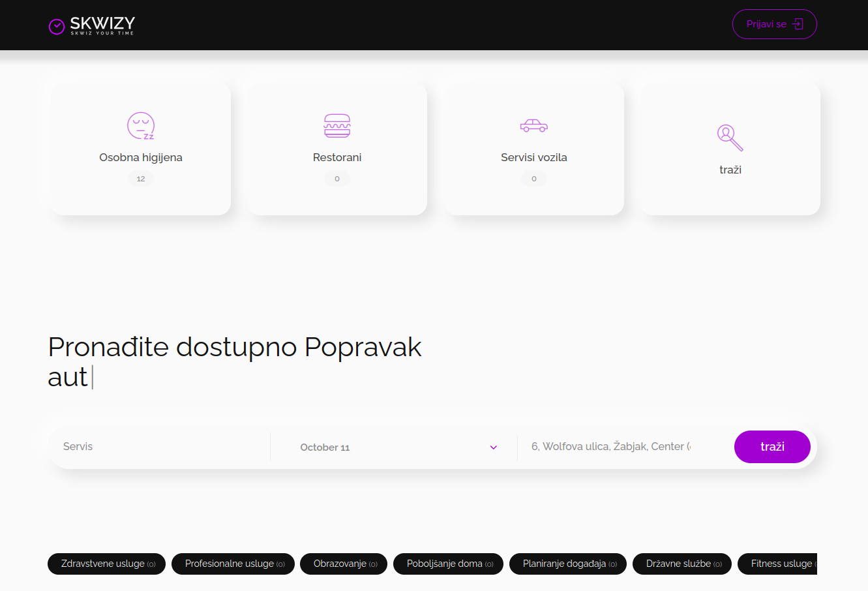This screenshot has height=591, width=868.
Task: Click the Prijavi se login button
Action: (774, 24)
